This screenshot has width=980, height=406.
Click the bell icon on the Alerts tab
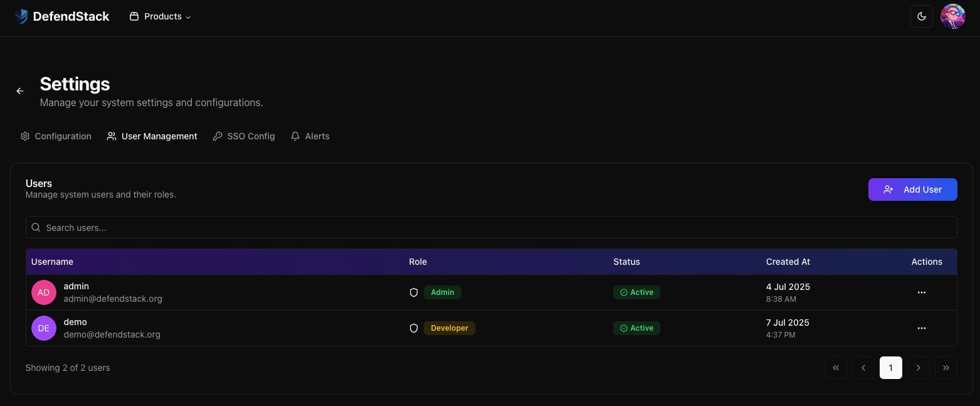pyautogui.click(x=295, y=136)
